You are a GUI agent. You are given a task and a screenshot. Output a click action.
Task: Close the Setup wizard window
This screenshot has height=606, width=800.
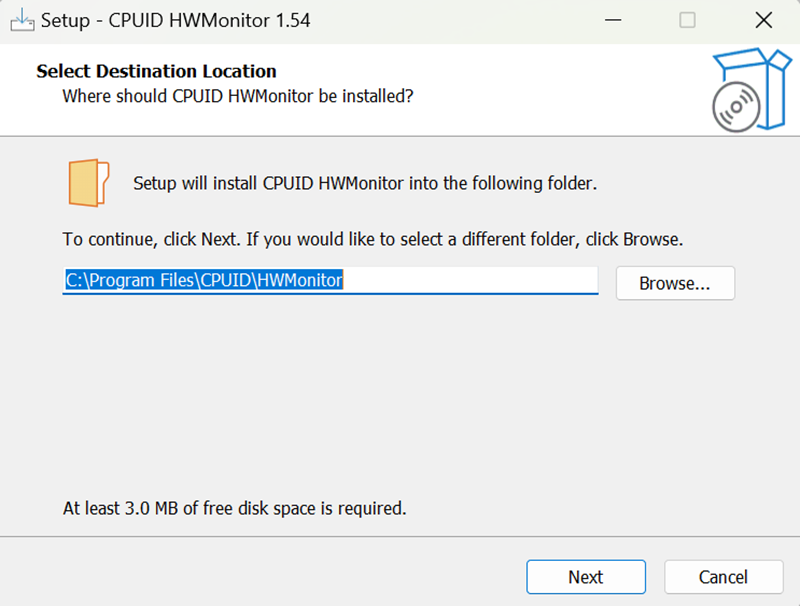click(x=763, y=20)
